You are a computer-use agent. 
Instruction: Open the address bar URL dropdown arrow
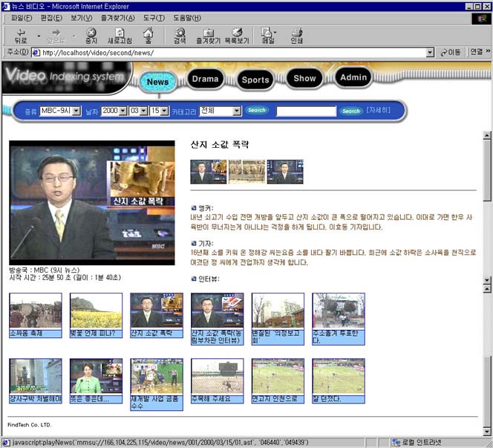coord(429,53)
